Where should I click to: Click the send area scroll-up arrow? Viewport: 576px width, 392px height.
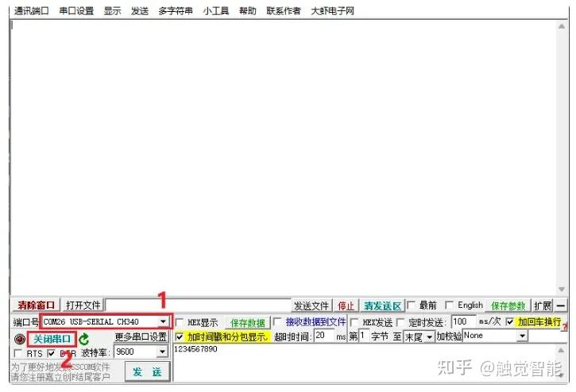561,350
